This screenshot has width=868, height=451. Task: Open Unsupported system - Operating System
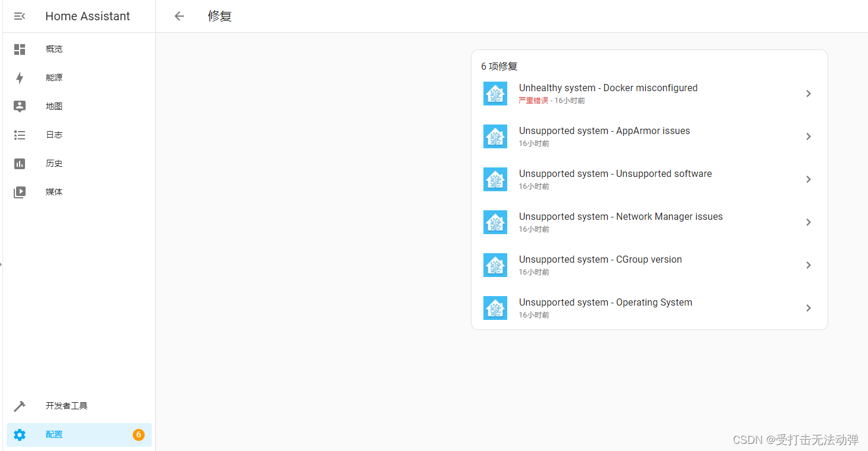[650, 308]
